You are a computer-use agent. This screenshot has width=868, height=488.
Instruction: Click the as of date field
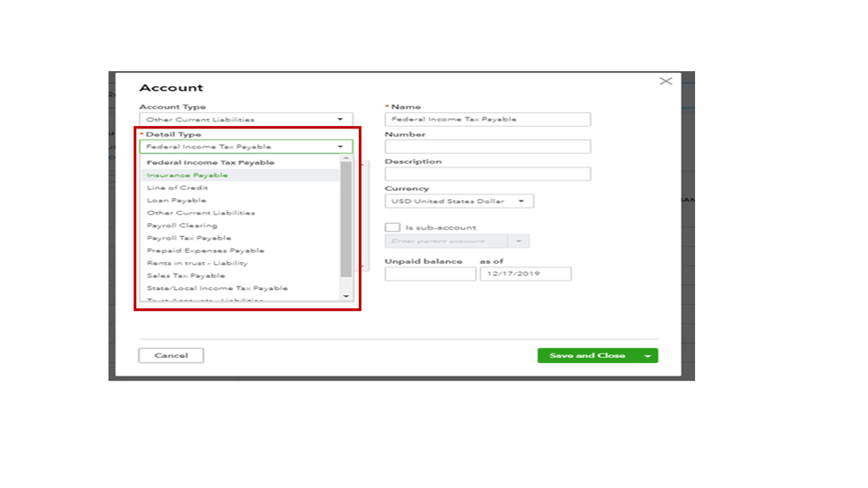tap(526, 274)
